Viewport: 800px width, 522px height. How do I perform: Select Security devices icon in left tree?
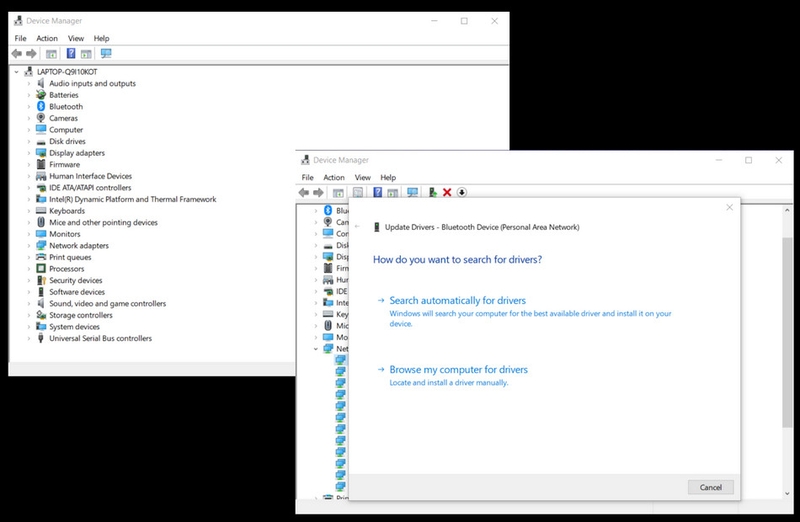point(41,280)
